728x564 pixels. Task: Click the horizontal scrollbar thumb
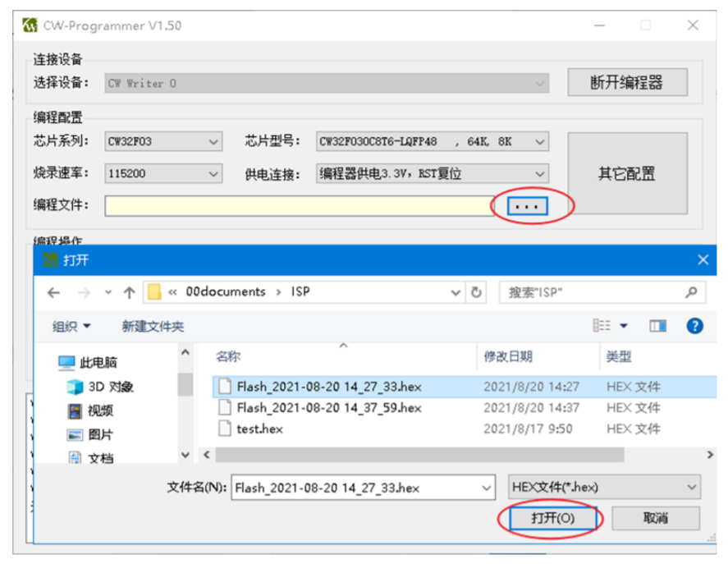pyautogui.click(x=419, y=454)
